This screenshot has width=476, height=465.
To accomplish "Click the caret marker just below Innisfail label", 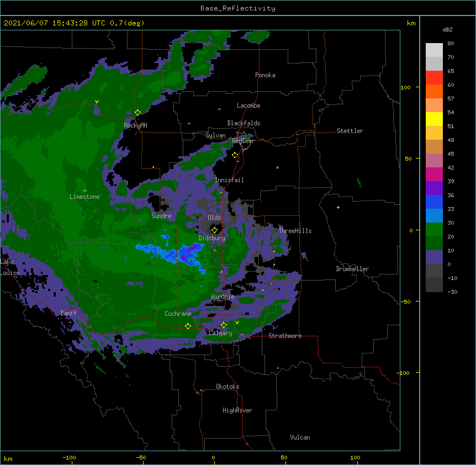I will tap(221, 192).
